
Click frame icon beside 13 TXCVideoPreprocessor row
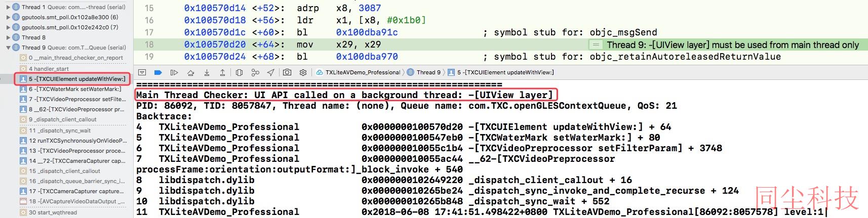click(x=23, y=151)
